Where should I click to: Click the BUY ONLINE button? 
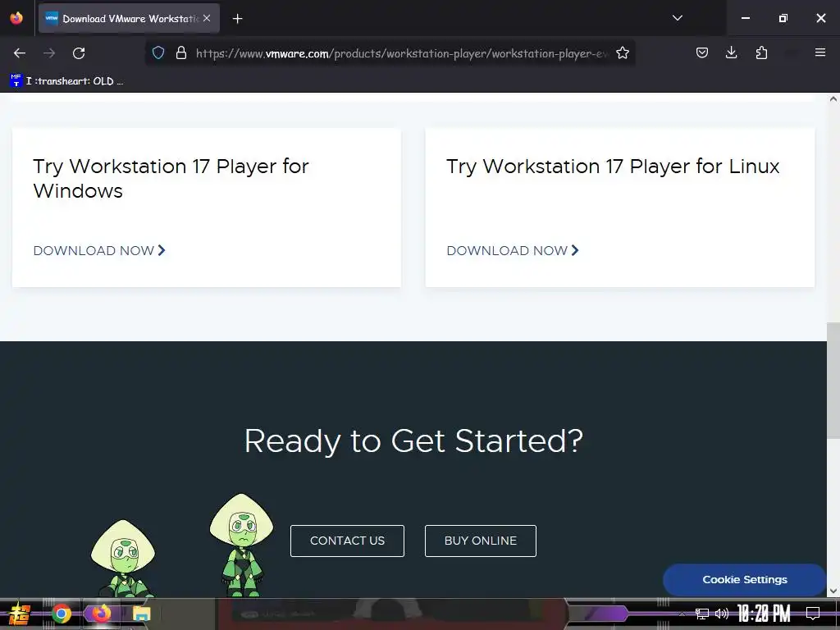pos(481,541)
